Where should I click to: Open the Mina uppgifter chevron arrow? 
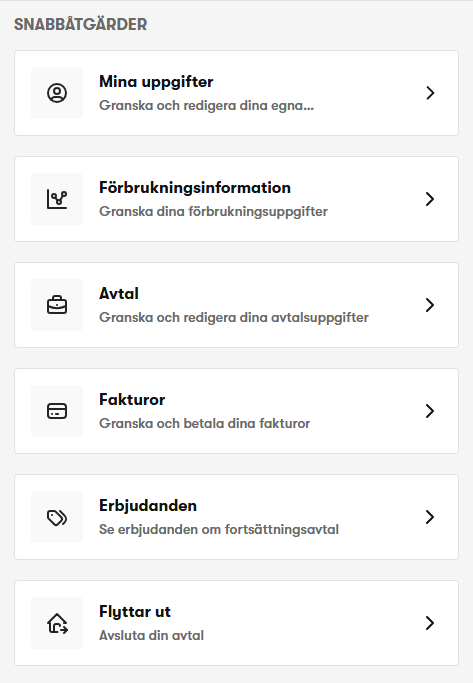click(x=430, y=93)
